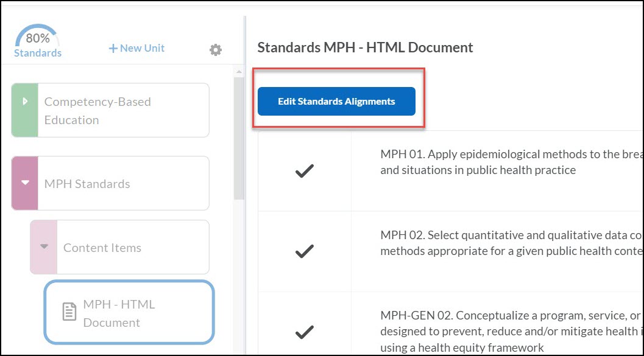Screen dimensions: 644x356
Task: Click the + New Unit link
Action: coord(136,48)
